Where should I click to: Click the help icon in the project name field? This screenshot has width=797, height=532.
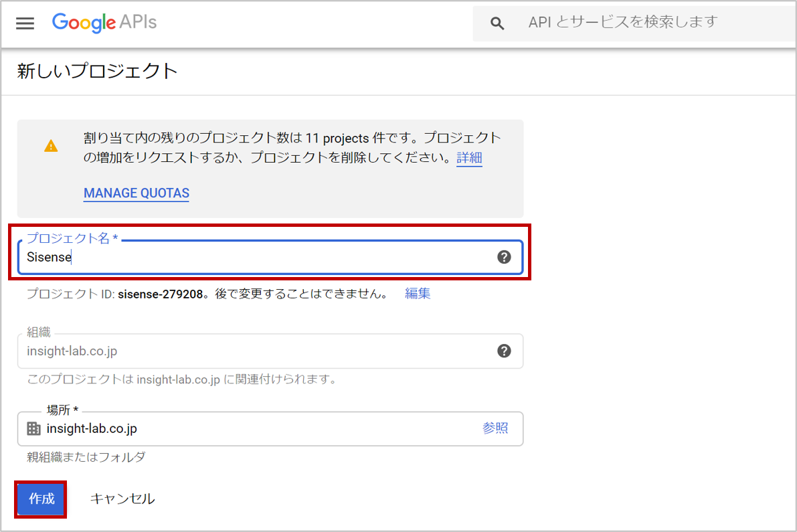tap(504, 257)
